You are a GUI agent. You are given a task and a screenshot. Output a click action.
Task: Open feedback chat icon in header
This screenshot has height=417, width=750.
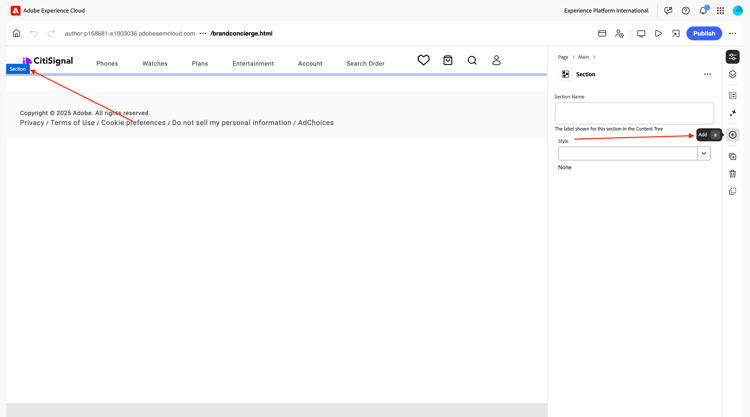click(x=668, y=11)
